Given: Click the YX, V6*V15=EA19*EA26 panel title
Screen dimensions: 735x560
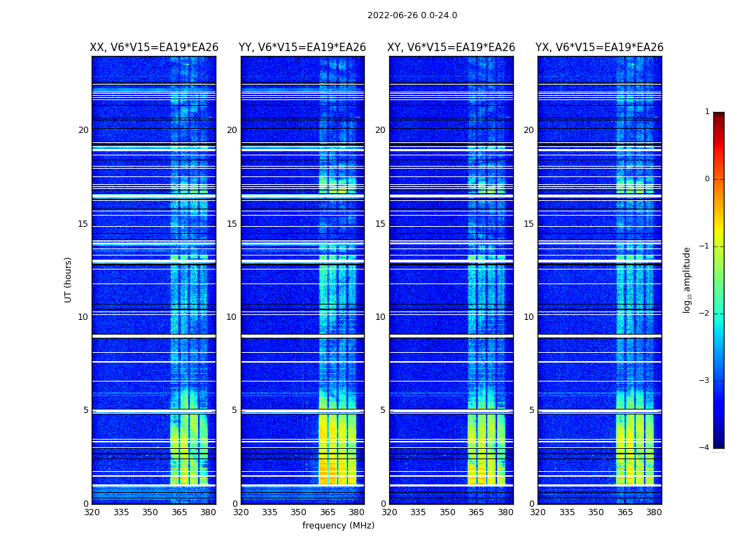Looking at the screenshot, I should pos(599,48).
